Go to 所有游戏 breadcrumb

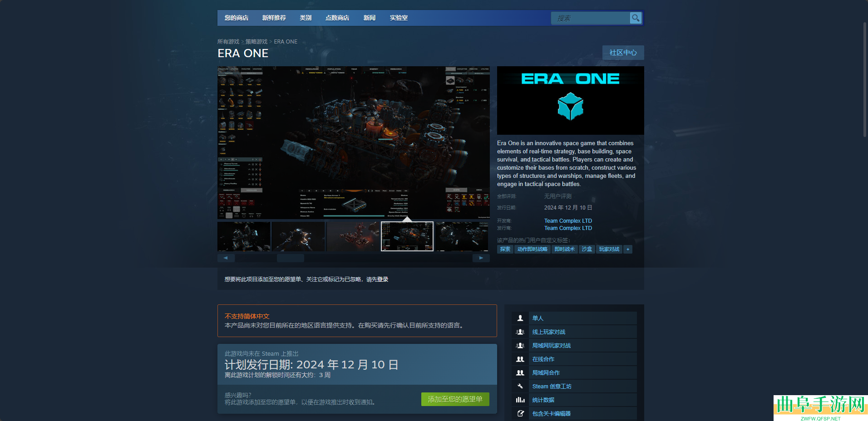[228, 41]
